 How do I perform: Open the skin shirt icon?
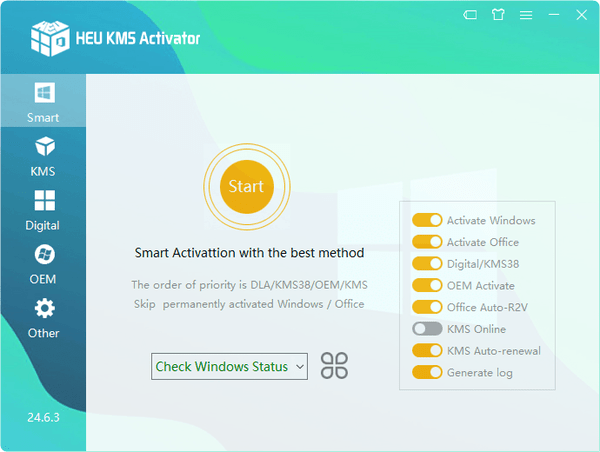coord(498,15)
